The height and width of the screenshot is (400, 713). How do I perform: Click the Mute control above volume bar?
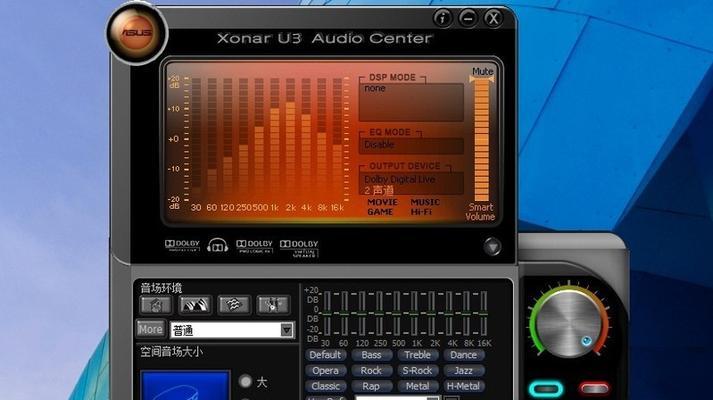(x=482, y=71)
